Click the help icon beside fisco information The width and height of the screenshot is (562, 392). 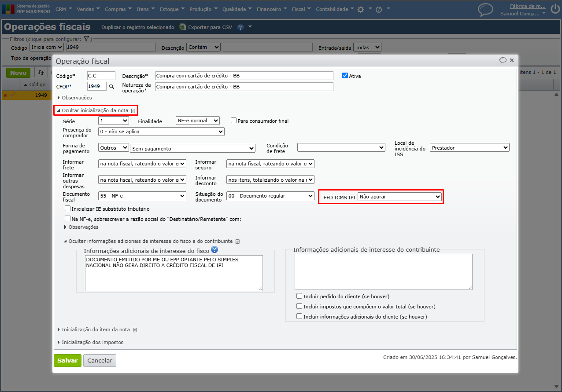click(x=214, y=250)
